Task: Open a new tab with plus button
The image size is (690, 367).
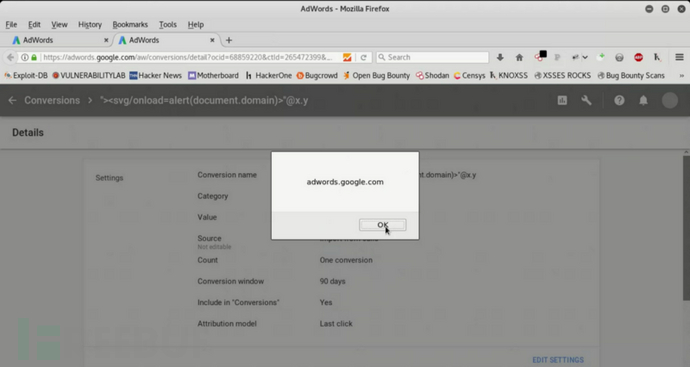Action: coord(228,40)
